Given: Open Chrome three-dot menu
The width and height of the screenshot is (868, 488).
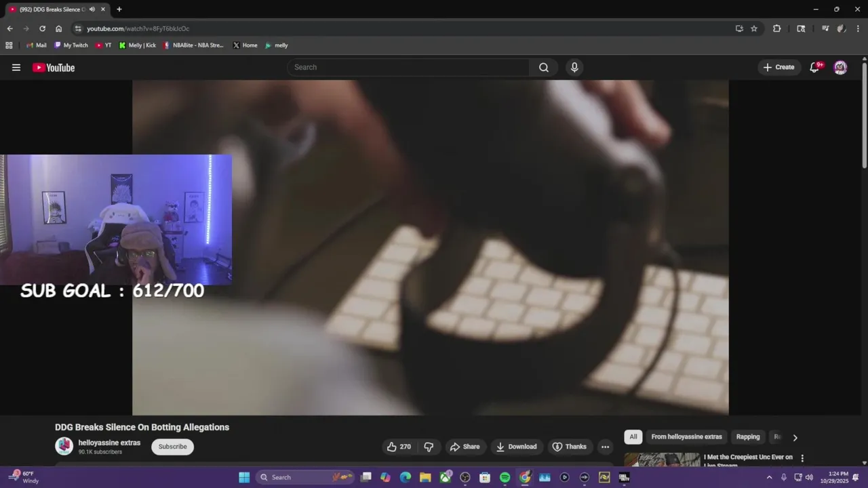Looking at the screenshot, I should (x=859, y=28).
